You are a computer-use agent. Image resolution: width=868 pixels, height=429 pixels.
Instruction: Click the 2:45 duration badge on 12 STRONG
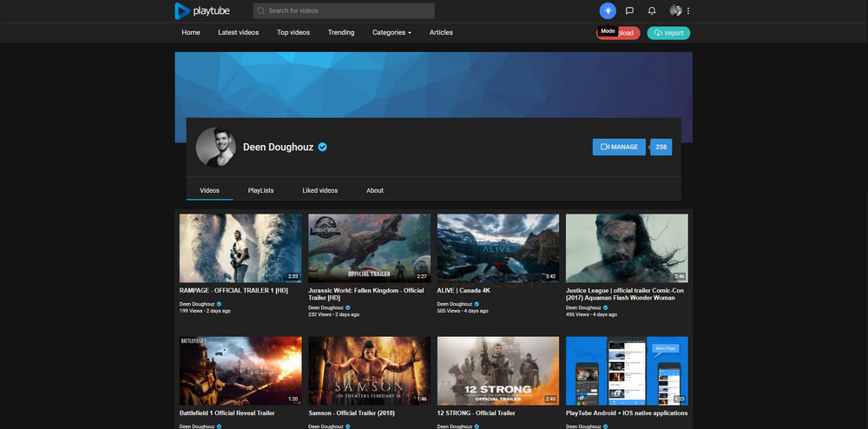coord(551,399)
